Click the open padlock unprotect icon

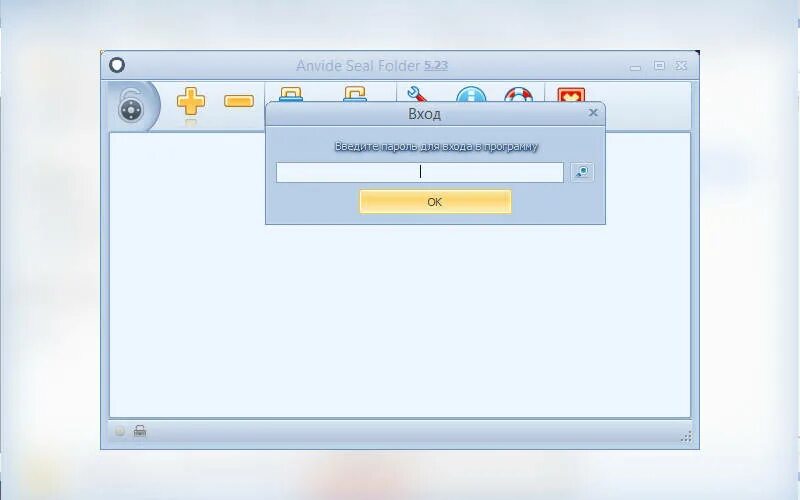(x=355, y=95)
